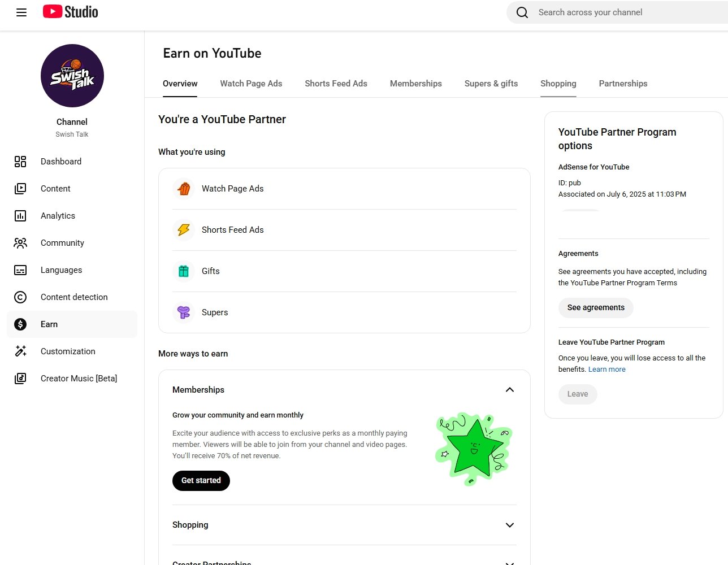Switch to Supers & gifts tab
728x565 pixels.
click(x=491, y=84)
